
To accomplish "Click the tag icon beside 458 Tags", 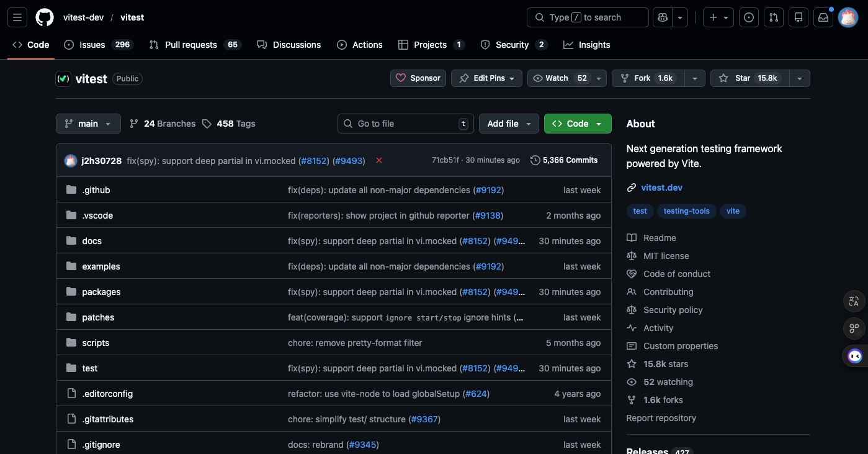I will [207, 124].
